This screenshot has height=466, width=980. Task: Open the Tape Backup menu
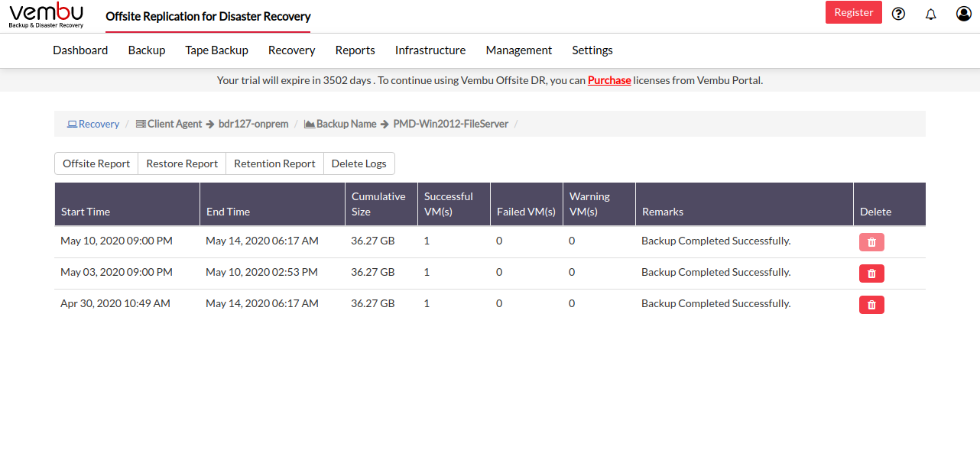click(216, 50)
